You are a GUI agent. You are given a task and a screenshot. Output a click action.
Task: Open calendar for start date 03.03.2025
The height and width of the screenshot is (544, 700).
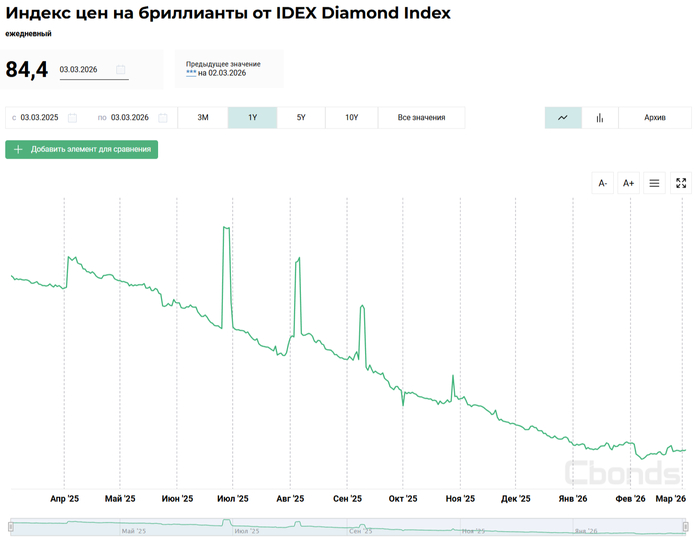70,118
